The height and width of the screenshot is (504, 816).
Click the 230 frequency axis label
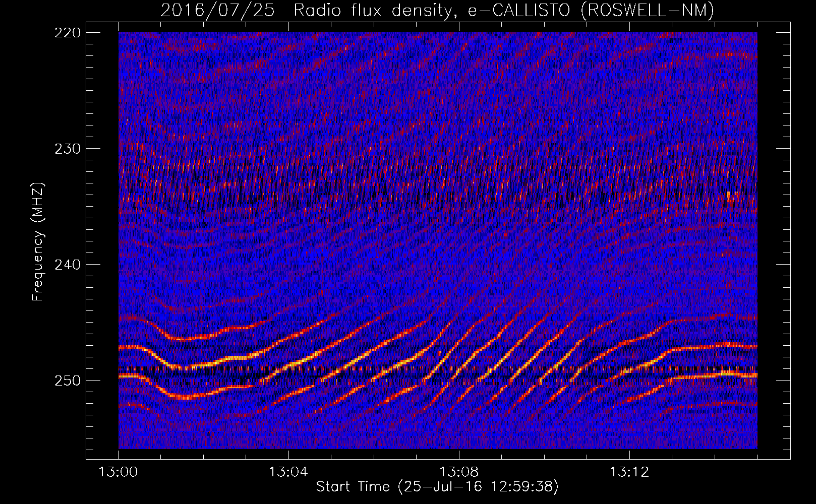tap(67, 149)
